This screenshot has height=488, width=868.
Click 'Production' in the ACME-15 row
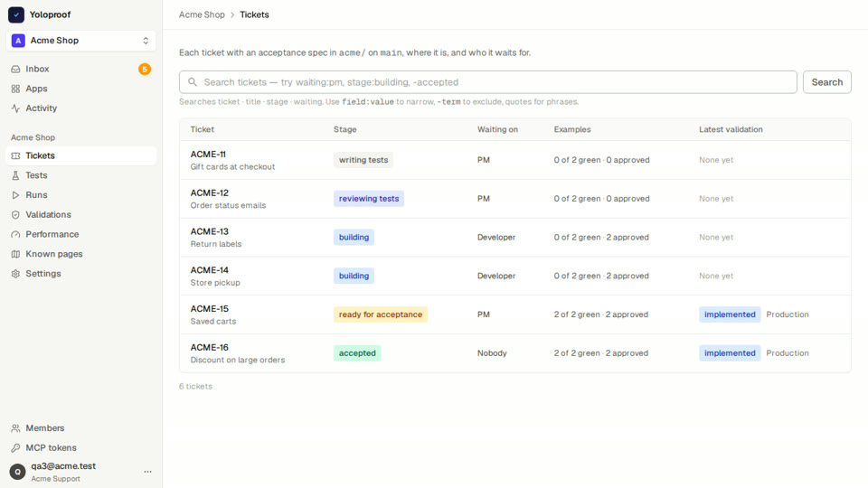click(x=788, y=314)
